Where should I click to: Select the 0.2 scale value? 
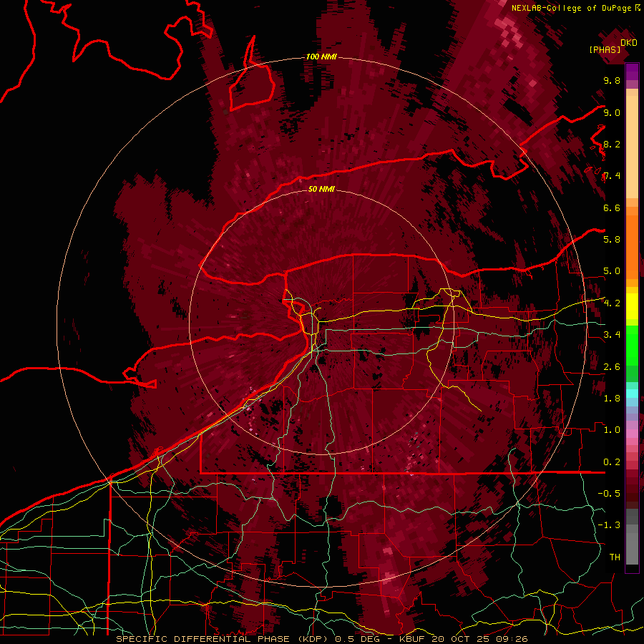(612, 462)
